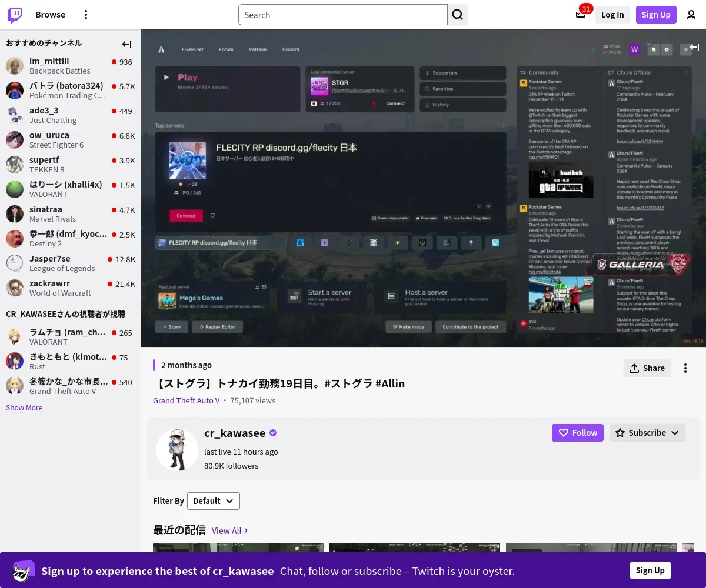Show More recommended channels
Image resolution: width=706 pixels, height=588 pixels.
(24, 407)
